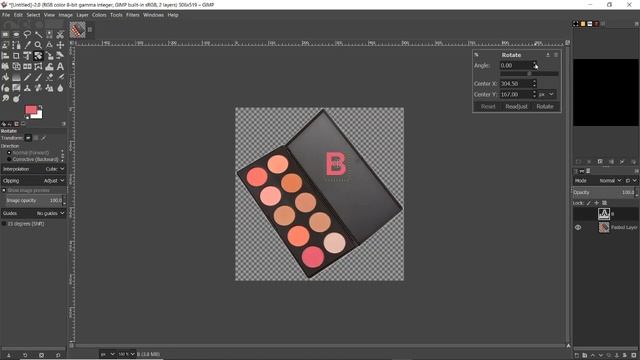
Task: Click Reset in Rotate dialog
Action: click(x=488, y=107)
